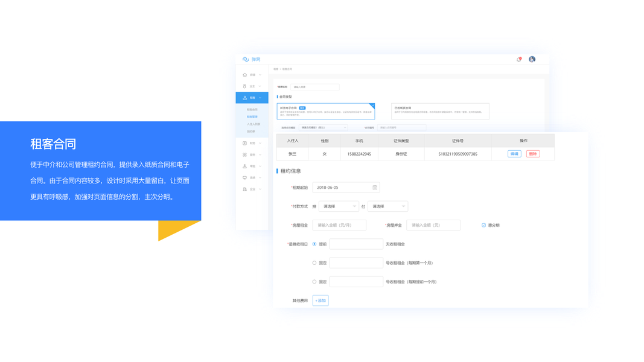Image resolution: width=644 pixels, height=362 pixels.
Task: Click the phone number 15882242945 cell
Action: [x=359, y=154]
